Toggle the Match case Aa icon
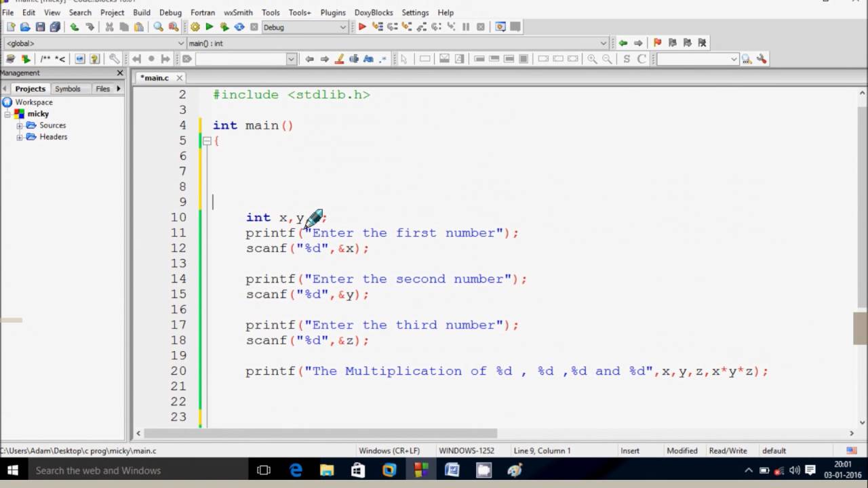Viewport: 868px width, 488px height. 369,59
